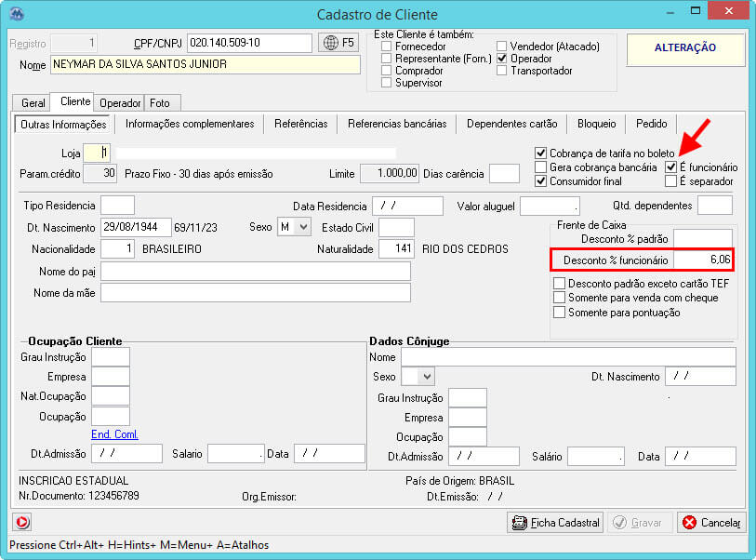Viewport: 756px width, 560px height.
Task: Click the Nome field with Neymar
Action: point(206,64)
